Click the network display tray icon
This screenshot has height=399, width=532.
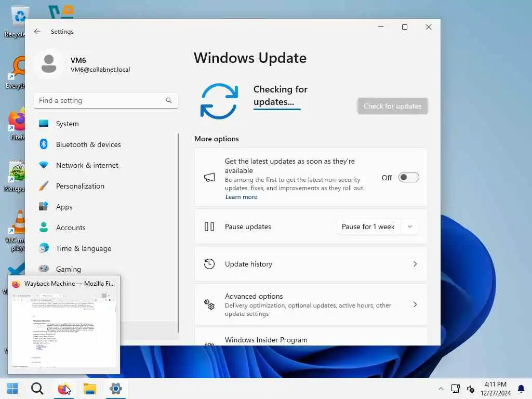click(455, 389)
